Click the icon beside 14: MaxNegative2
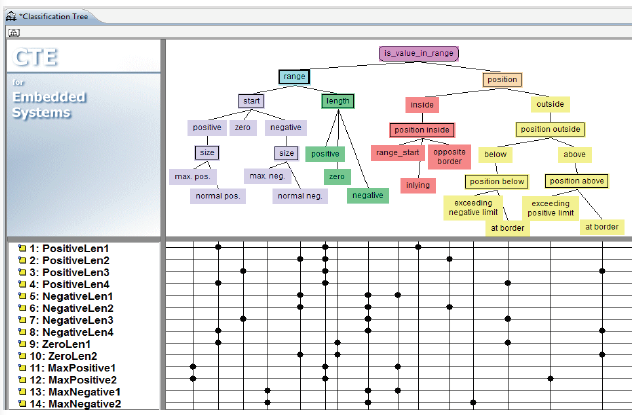The height and width of the screenshot is (415, 640). pos(22,404)
